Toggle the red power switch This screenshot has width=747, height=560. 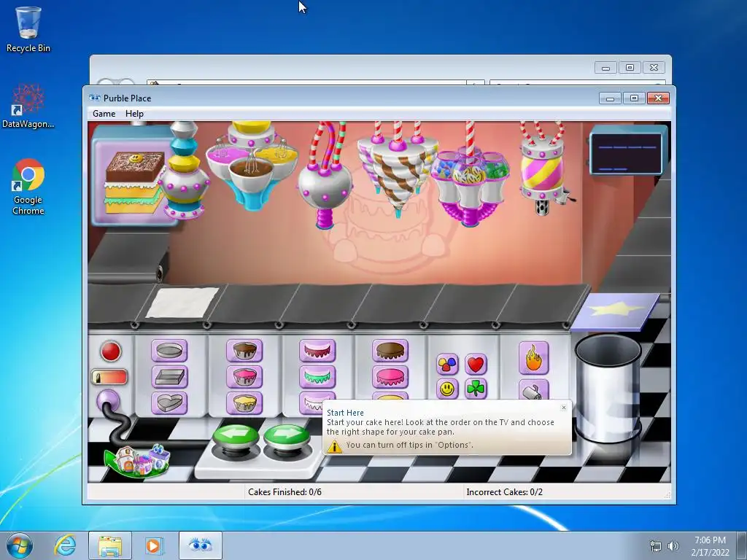109,377
